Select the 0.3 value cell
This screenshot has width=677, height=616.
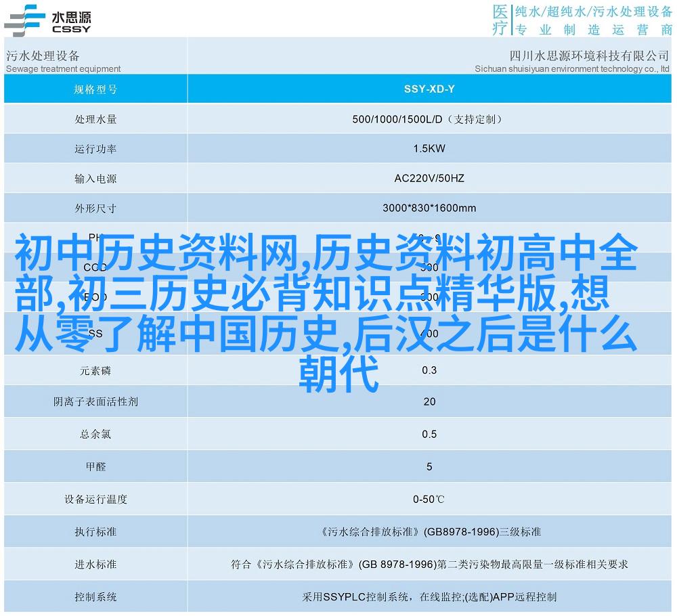pos(430,370)
